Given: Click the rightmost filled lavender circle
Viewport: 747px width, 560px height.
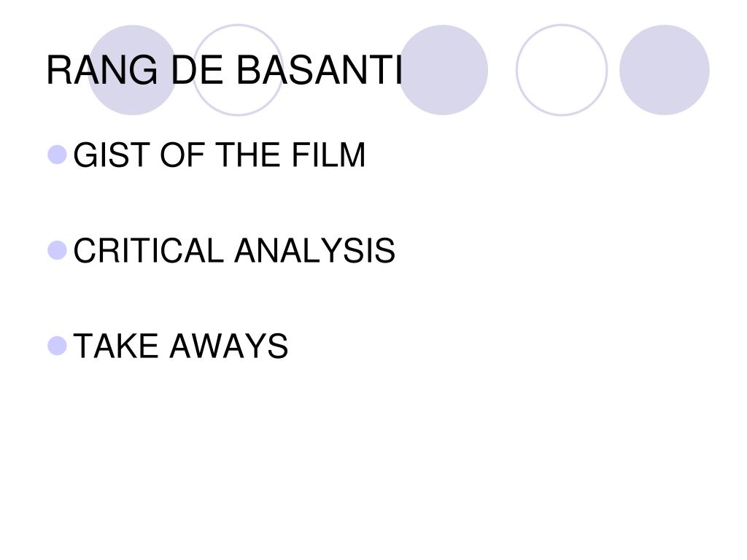Looking at the screenshot, I should tap(664, 70).
